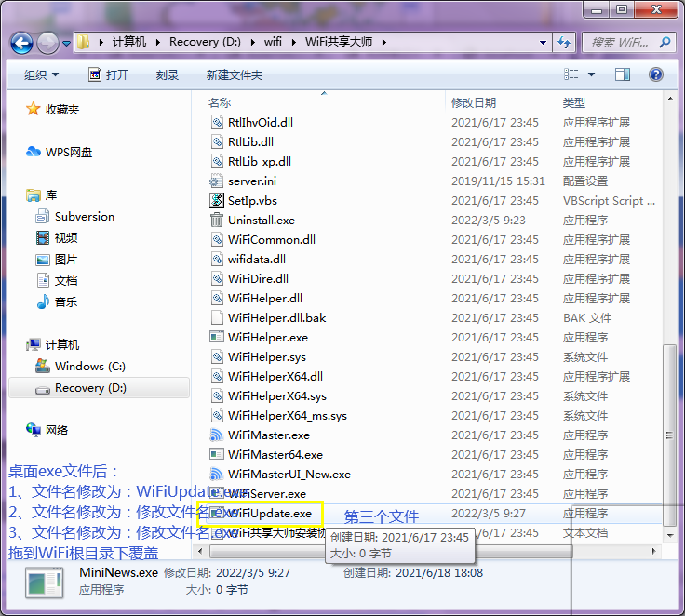This screenshot has height=616, width=685.
Task: Toggle the preview pane icon
Action: pos(623,74)
